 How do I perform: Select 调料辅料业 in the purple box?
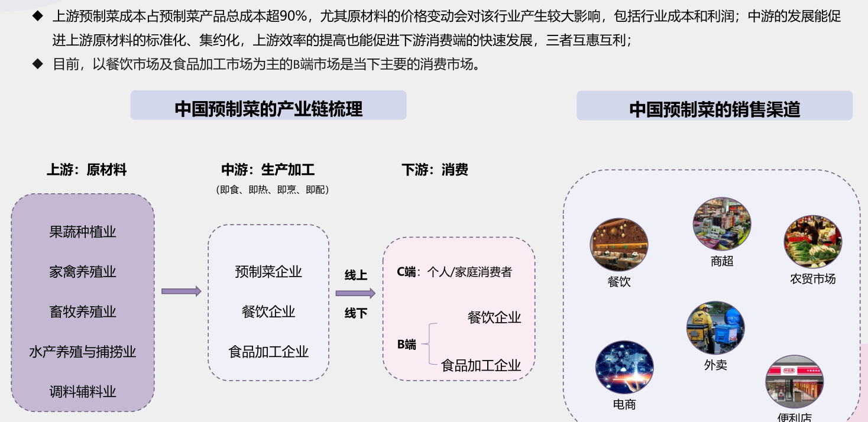[x=83, y=391]
